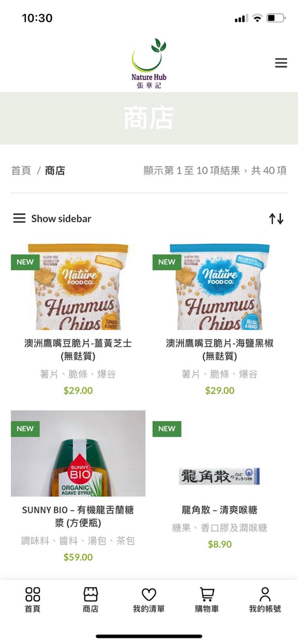Select the 龍角散 throat candy image
The image size is (298, 644).
(x=220, y=477)
